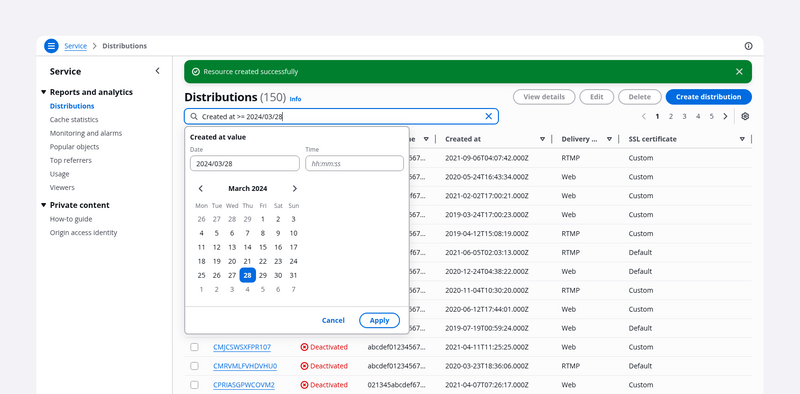The height and width of the screenshot is (394, 800).
Task: Open Monitoring and alarms navigation item
Action: tap(86, 133)
